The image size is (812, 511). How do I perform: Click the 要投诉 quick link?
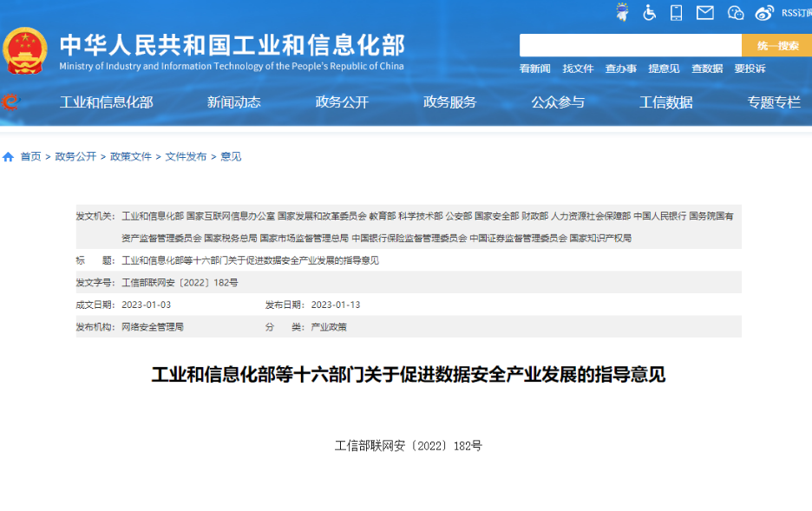pos(750,69)
